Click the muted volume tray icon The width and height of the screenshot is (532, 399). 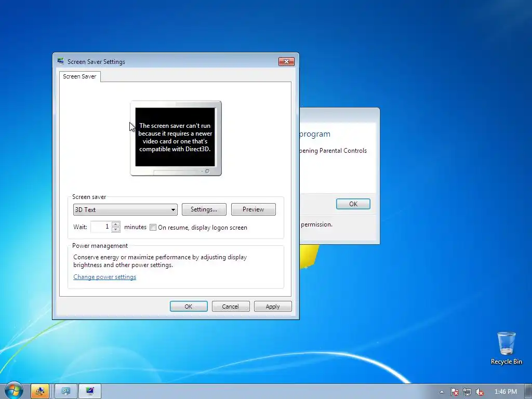click(x=480, y=392)
